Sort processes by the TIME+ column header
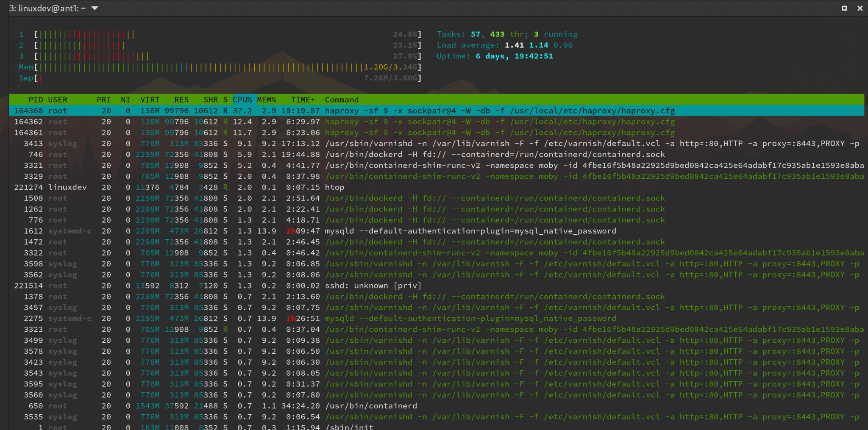 [302, 100]
